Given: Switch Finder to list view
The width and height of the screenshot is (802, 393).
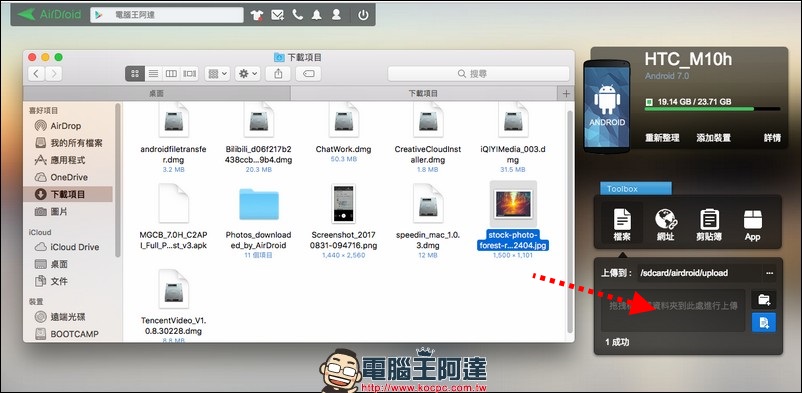Looking at the screenshot, I should [153, 74].
